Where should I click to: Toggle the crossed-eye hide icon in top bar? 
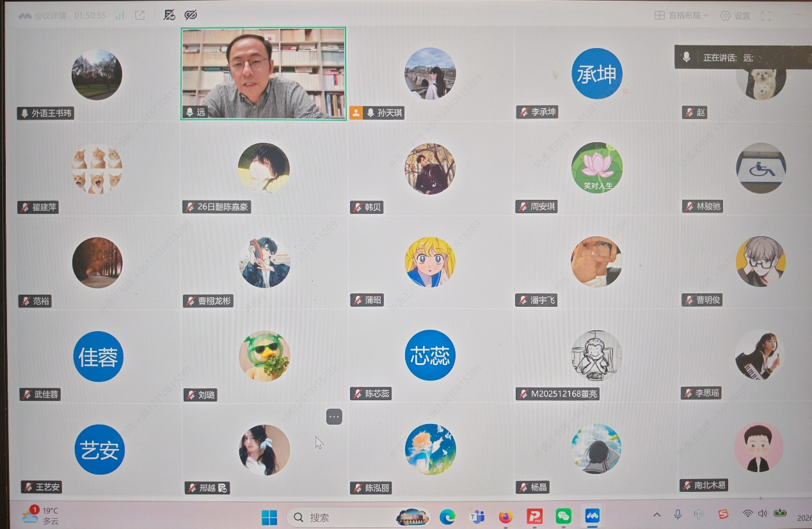(190, 15)
